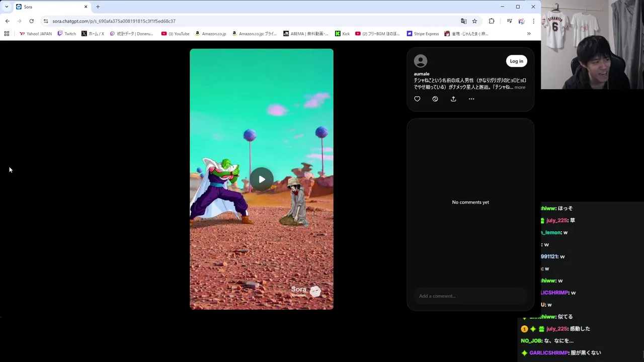
Task: Open the Chrome profile avatar
Action: click(x=521, y=21)
